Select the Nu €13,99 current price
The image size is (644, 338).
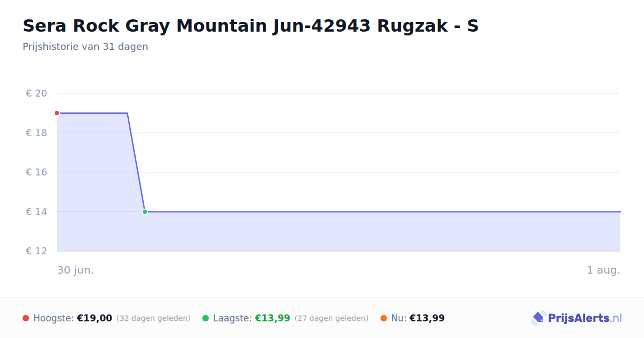[x=427, y=318]
